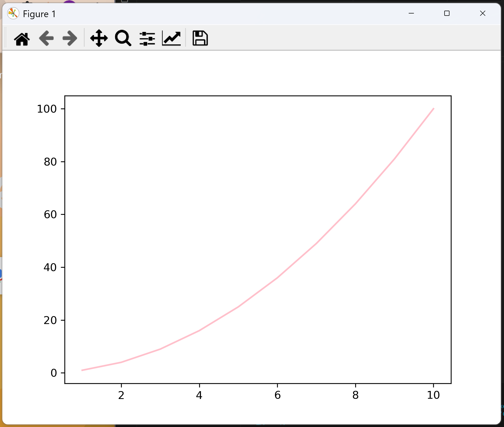Maximize the Figure 1 window
Image resolution: width=504 pixels, height=427 pixels.
click(447, 13)
